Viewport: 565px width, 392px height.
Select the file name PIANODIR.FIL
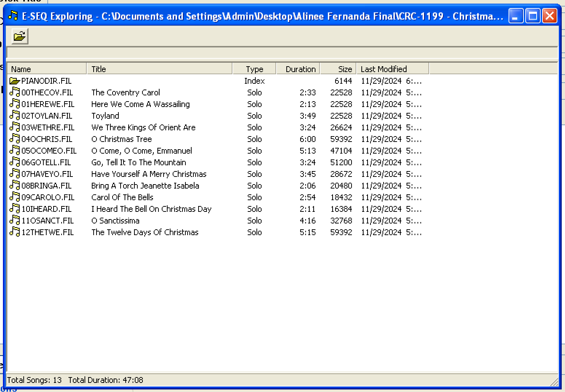(x=46, y=81)
